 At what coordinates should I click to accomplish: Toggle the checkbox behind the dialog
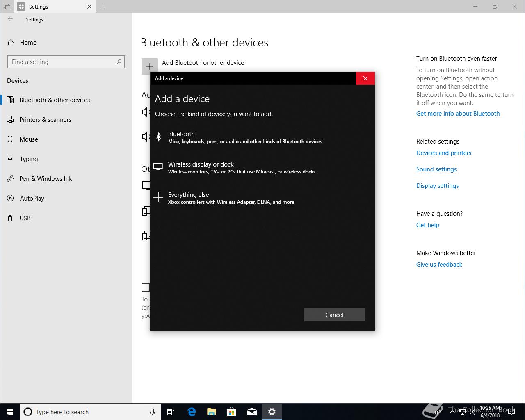click(146, 288)
